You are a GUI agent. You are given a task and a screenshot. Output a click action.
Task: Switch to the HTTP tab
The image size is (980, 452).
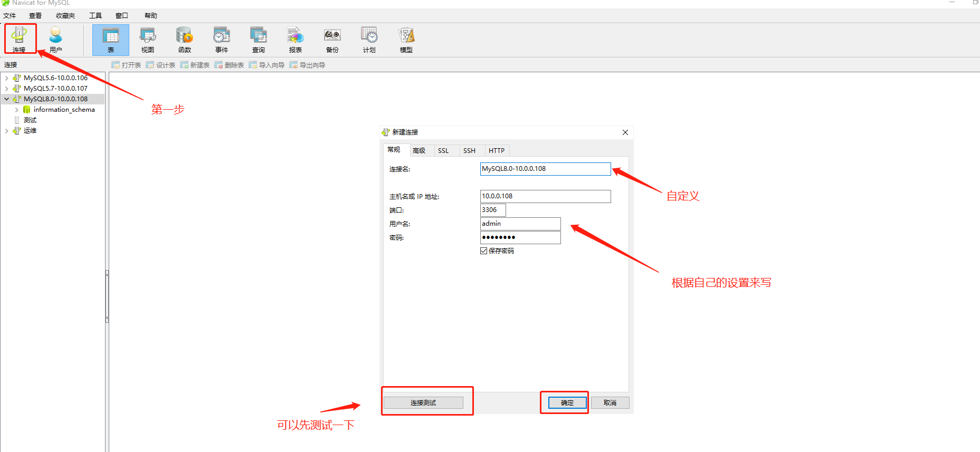[497, 151]
